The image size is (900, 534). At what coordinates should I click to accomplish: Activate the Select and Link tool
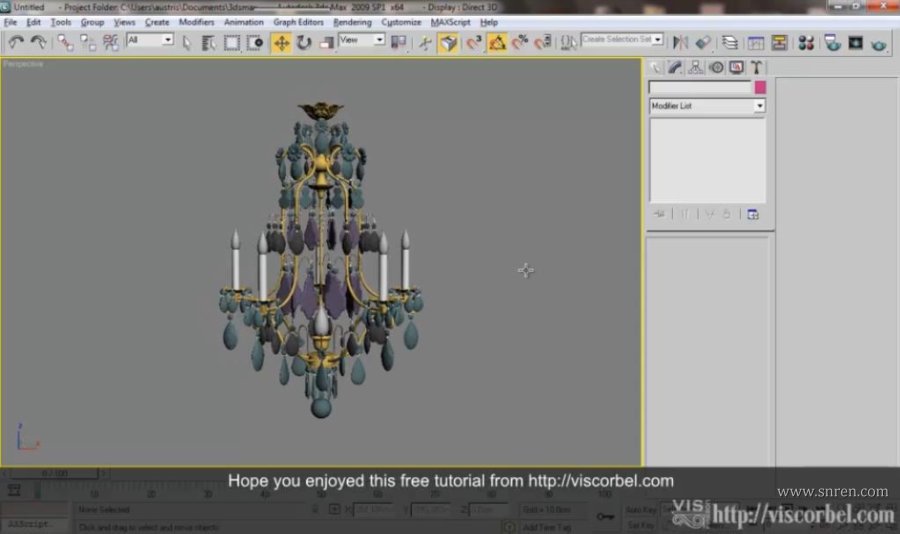coord(65,42)
